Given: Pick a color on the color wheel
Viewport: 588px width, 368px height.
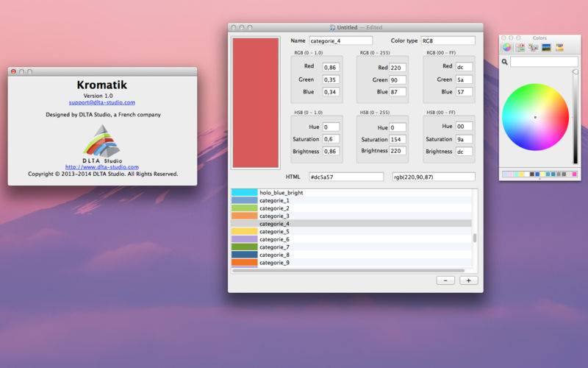Looking at the screenshot, I should tap(536, 117).
